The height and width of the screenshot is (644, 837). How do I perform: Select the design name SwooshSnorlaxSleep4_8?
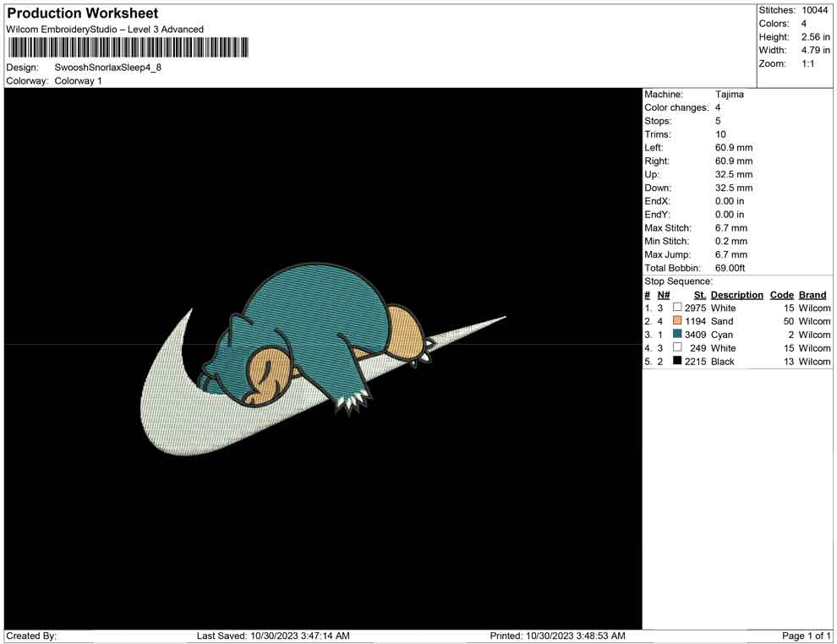click(107, 67)
